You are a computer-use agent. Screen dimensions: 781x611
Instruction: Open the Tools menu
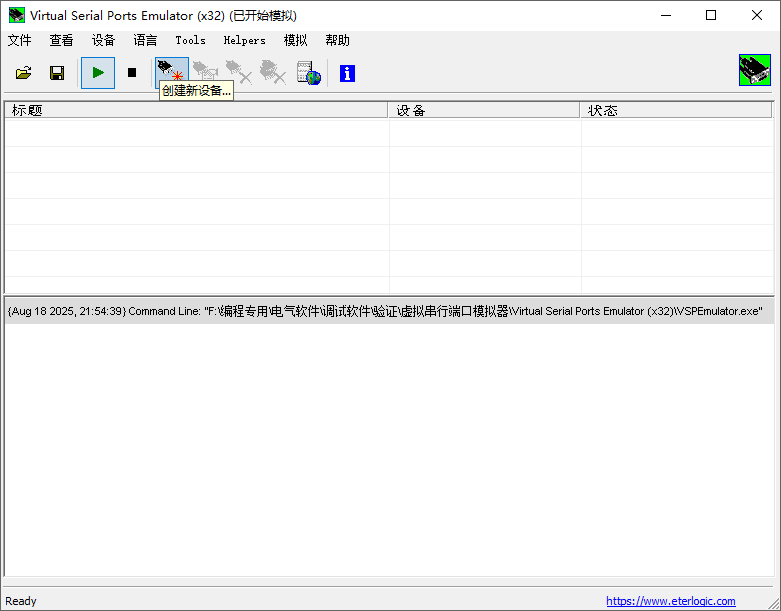point(190,41)
